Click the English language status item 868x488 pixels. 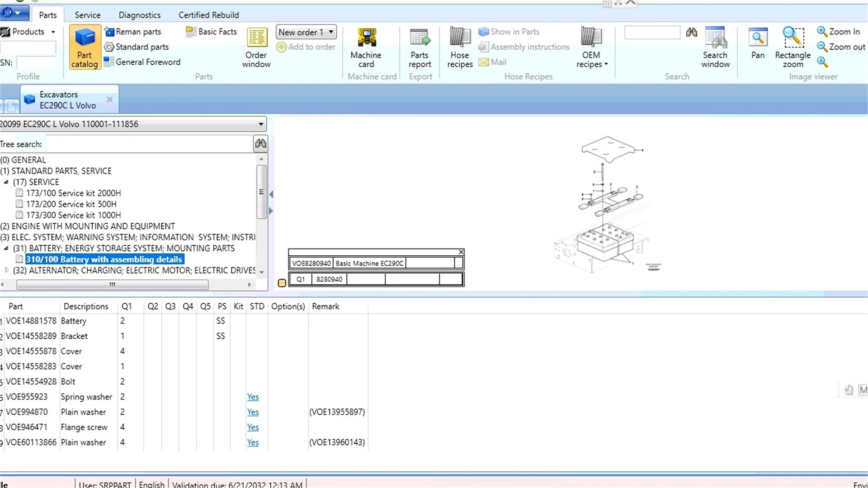[x=152, y=484]
